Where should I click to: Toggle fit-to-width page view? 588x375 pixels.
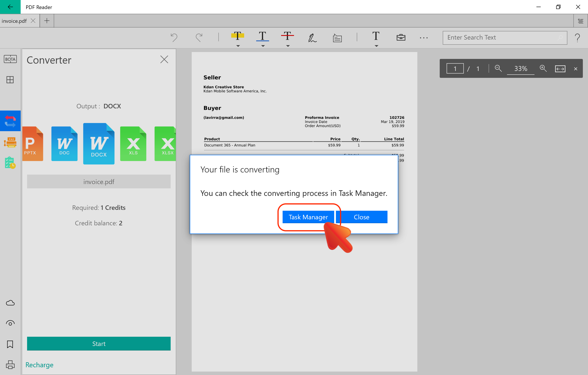(x=560, y=69)
